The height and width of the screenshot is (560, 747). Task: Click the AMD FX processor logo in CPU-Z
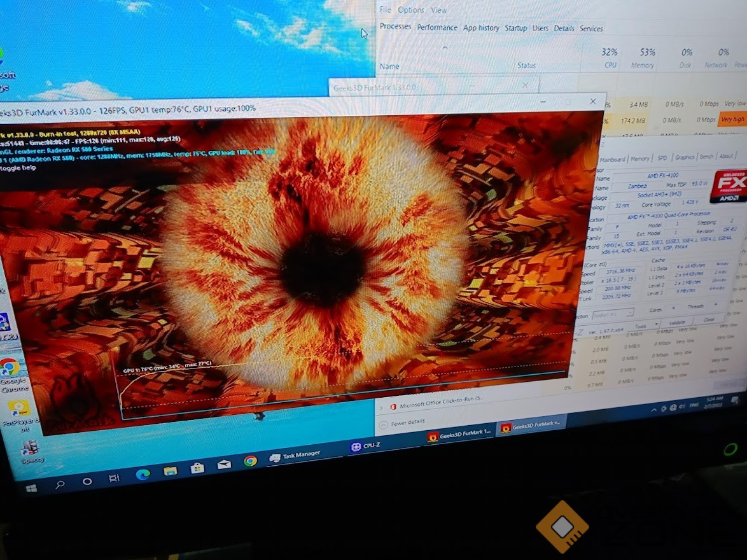729,186
